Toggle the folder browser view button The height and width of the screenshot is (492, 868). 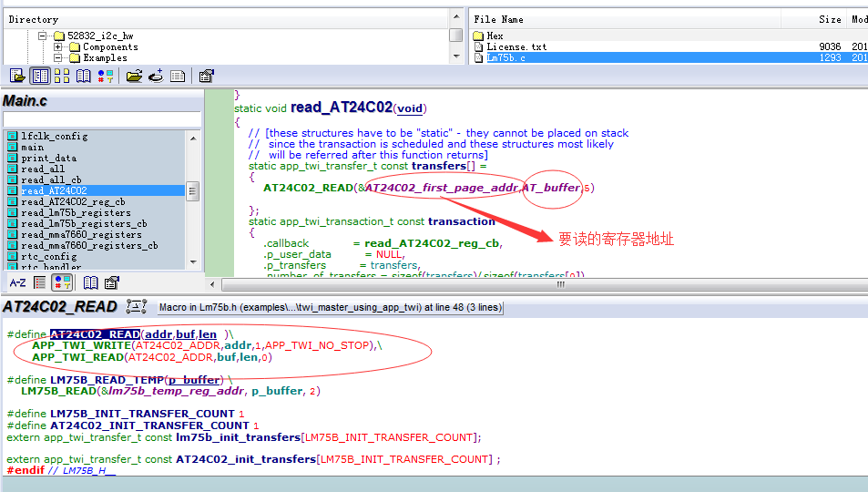[40, 76]
